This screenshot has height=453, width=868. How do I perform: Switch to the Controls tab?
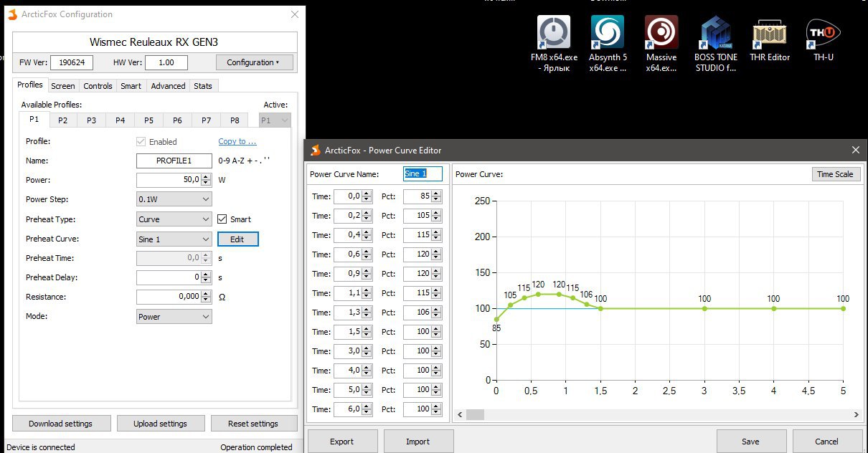point(98,86)
